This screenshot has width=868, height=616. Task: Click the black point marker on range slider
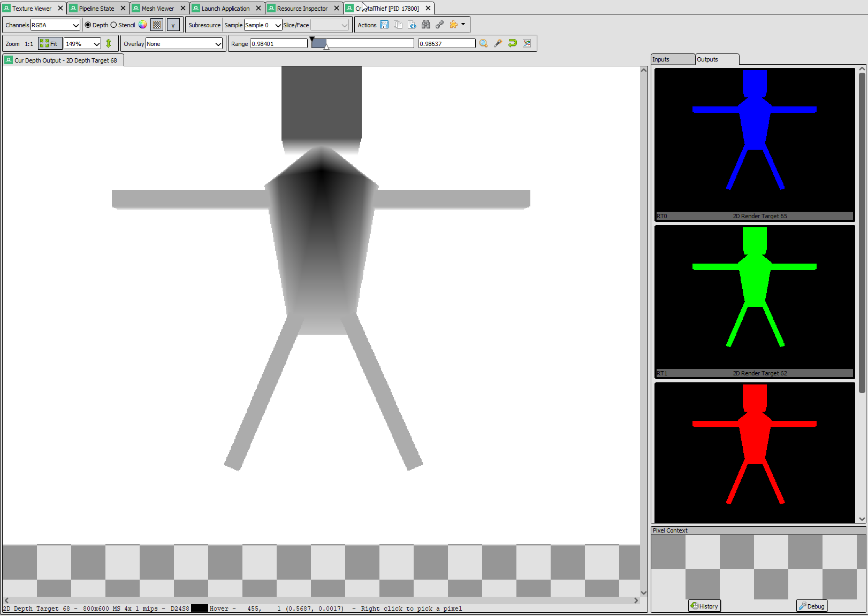point(312,40)
